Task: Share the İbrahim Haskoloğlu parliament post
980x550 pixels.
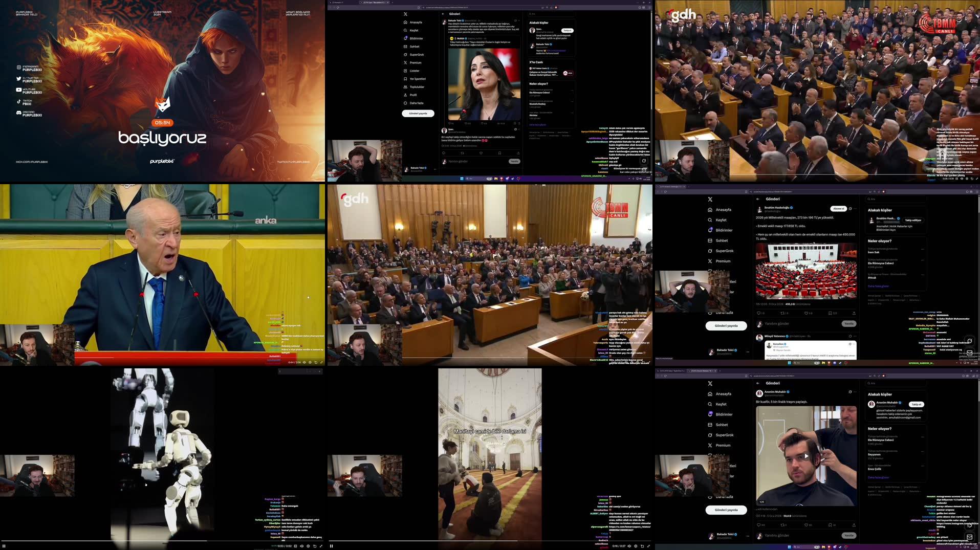Action: pyautogui.click(x=854, y=313)
